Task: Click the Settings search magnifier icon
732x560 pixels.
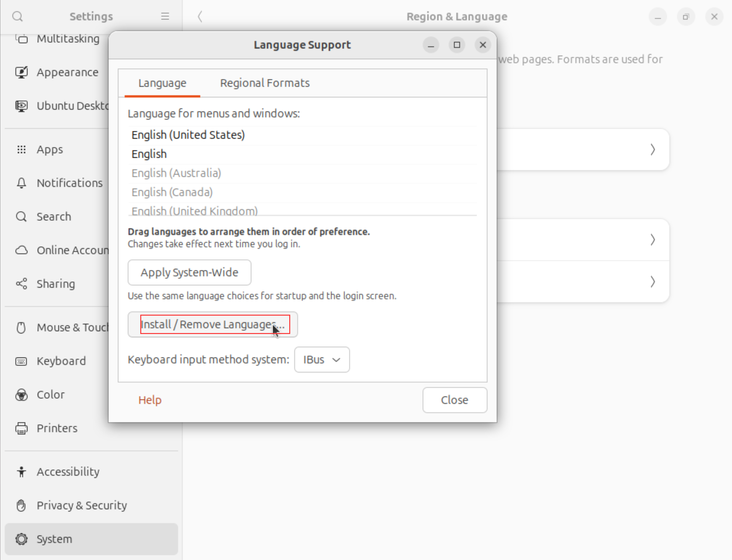Action: tap(17, 16)
